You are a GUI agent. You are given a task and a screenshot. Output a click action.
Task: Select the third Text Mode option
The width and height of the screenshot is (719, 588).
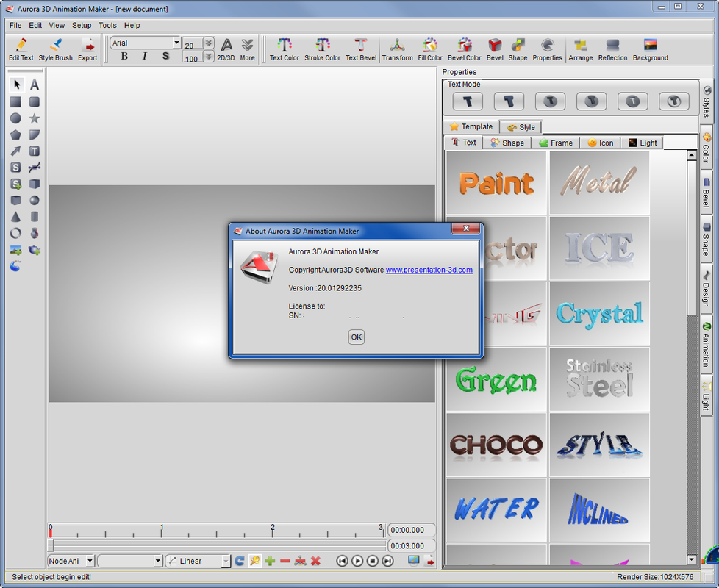click(550, 101)
